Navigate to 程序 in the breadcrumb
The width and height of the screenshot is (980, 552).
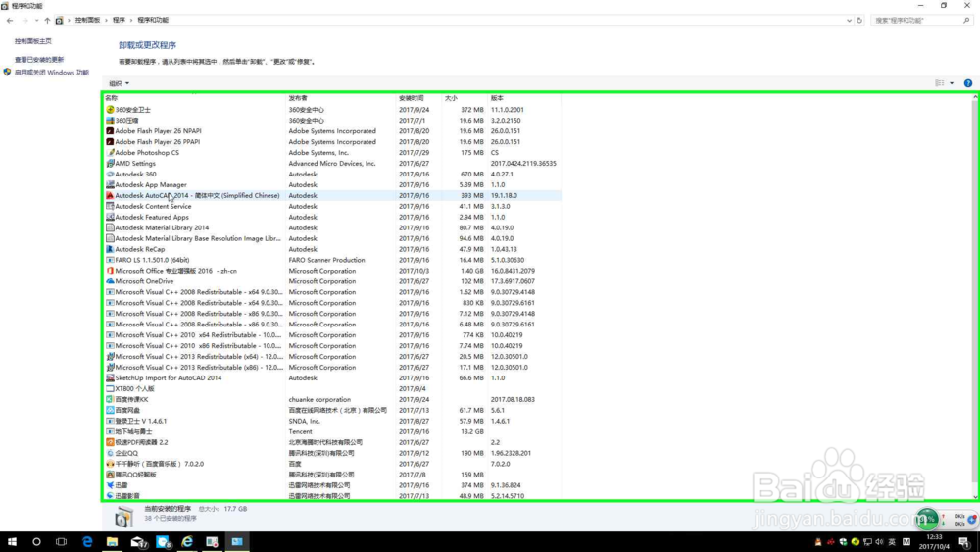coord(119,20)
